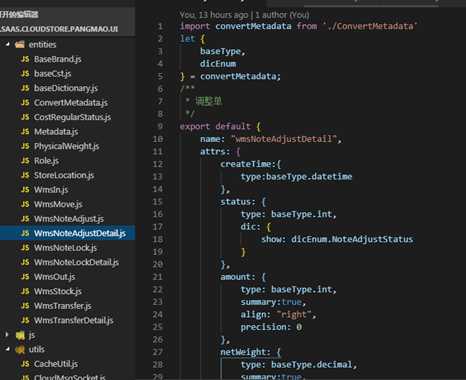Click the git blame annotation text
Screen dimensions: 466x380
point(244,15)
